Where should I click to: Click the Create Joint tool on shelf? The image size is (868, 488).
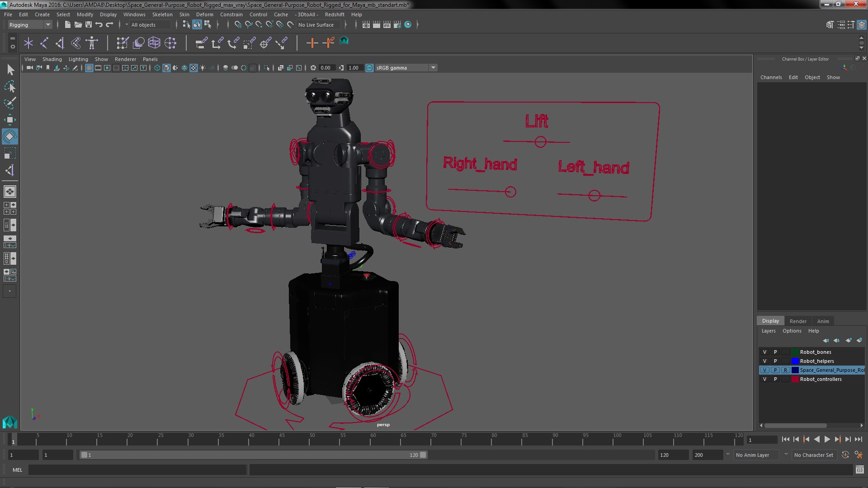[44, 43]
